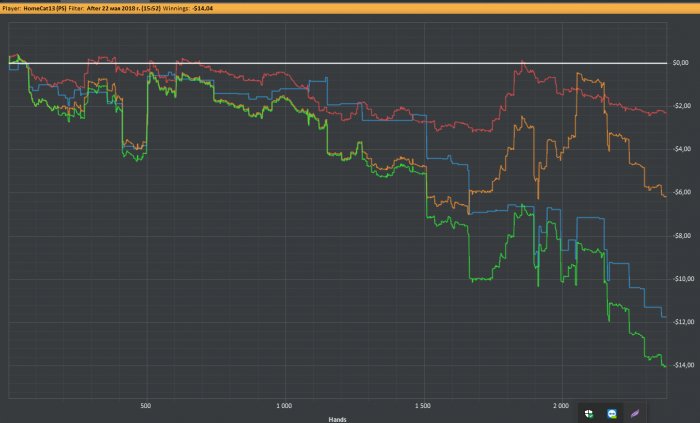Click the 500 hands axis label

point(146,406)
